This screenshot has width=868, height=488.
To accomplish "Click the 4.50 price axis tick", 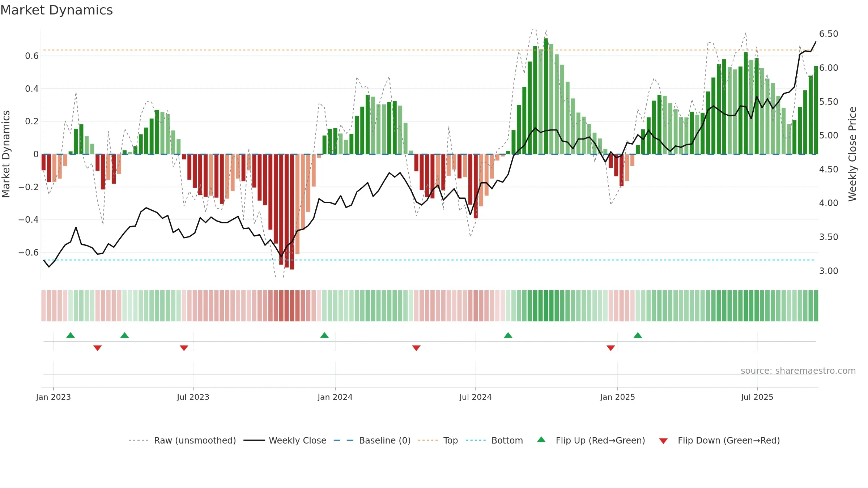I will tap(829, 170).
